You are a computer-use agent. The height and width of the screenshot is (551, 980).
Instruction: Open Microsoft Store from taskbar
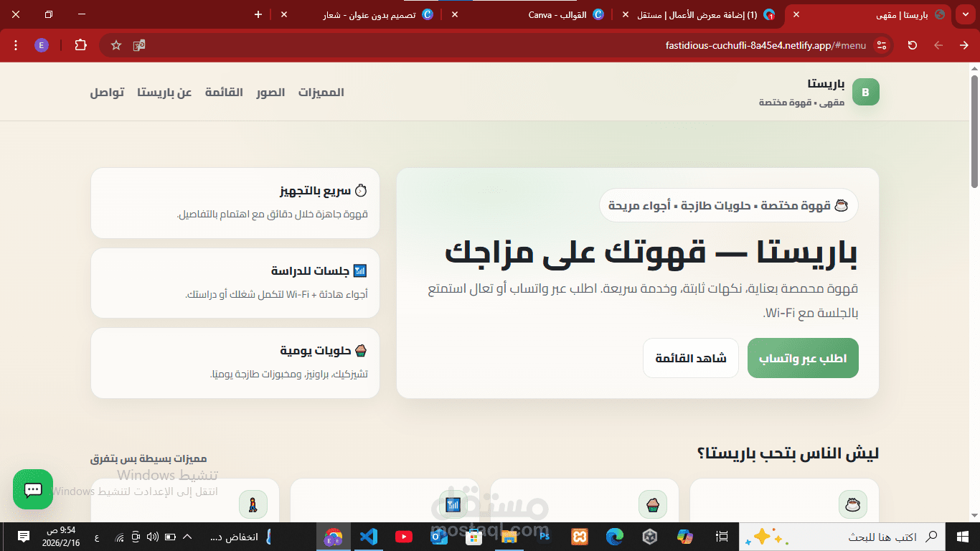point(473,537)
